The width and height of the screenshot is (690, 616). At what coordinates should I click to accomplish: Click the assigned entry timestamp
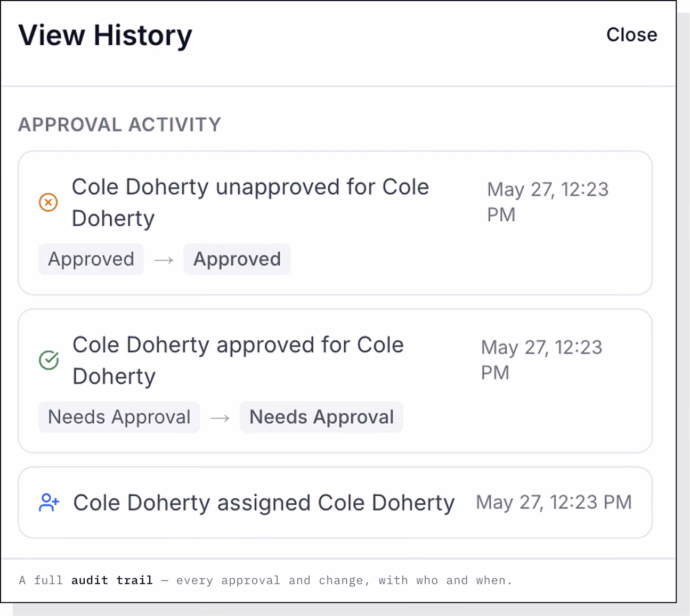[x=554, y=502]
